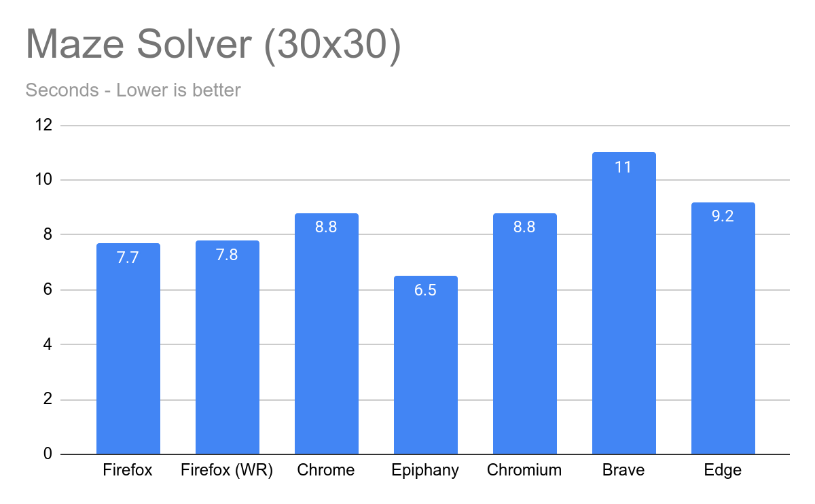Screen dimensions: 815x504
Task: Click the 11 data label on Brave
Action: click(x=623, y=166)
